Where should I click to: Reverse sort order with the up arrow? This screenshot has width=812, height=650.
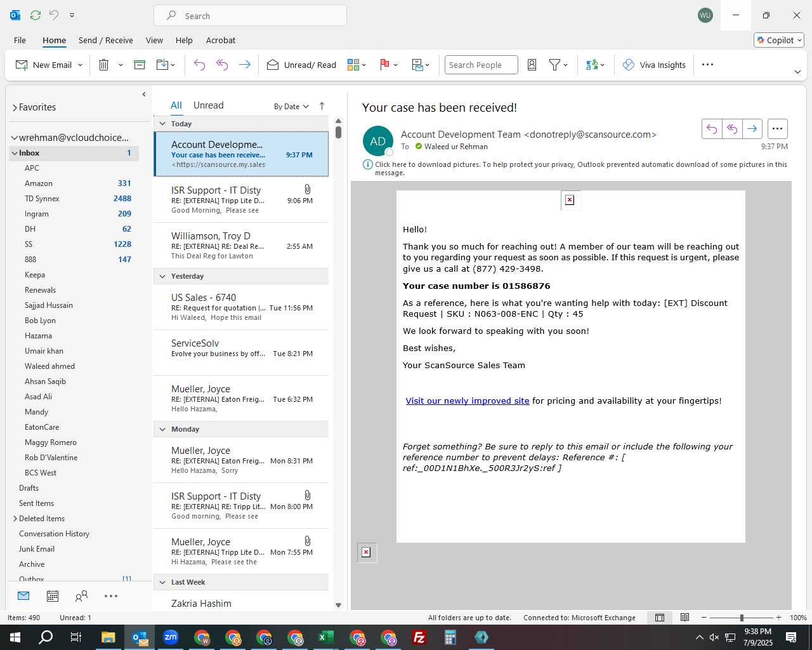(x=322, y=106)
